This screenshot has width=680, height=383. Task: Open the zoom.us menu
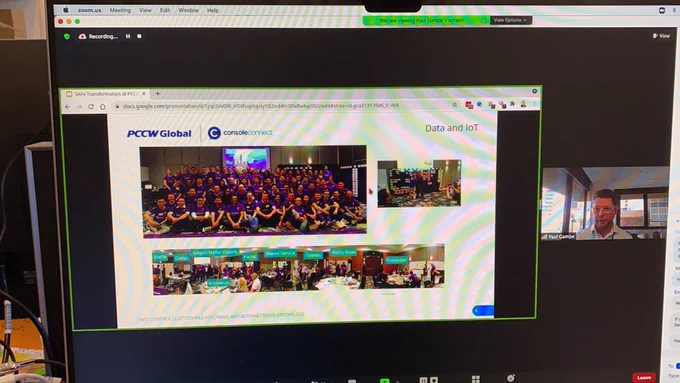coord(90,10)
